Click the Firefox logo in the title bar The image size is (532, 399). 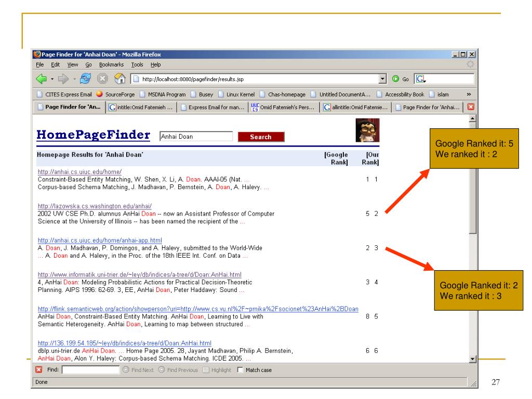coord(37,54)
